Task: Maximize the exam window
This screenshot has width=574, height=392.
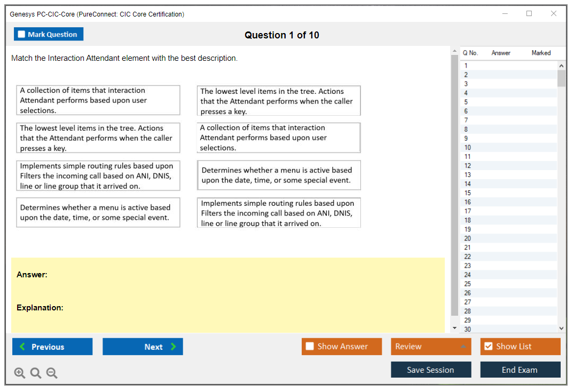Action: (x=529, y=14)
